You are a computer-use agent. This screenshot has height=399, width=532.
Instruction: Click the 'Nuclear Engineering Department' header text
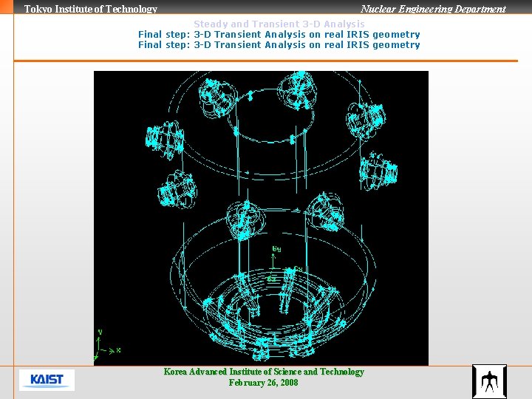tap(433, 9)
